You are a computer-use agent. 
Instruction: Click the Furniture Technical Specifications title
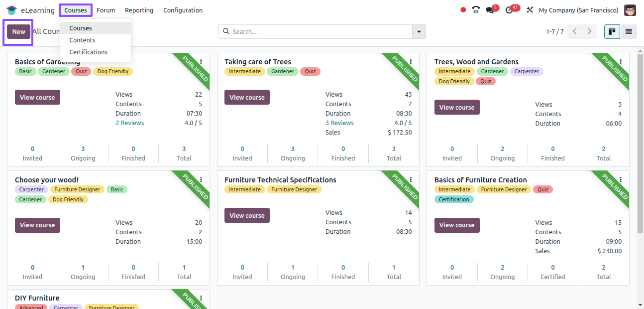[x=280, y=180]
